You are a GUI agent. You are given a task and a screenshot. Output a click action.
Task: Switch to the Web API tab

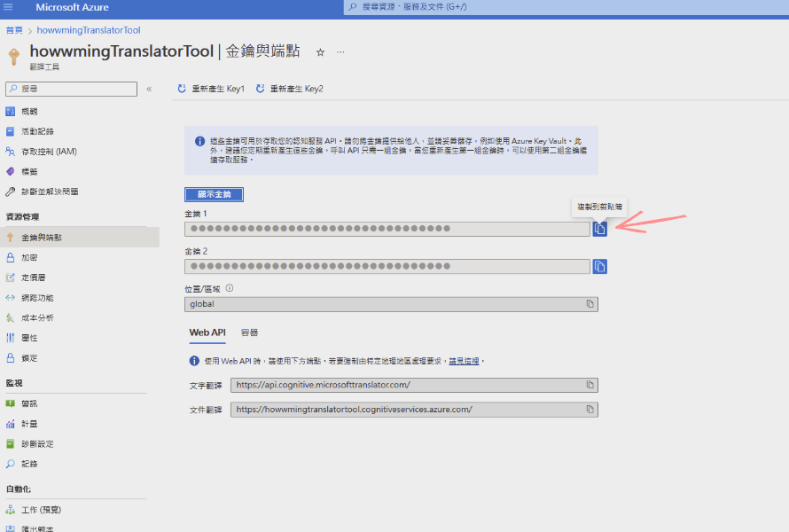(207, 332)
